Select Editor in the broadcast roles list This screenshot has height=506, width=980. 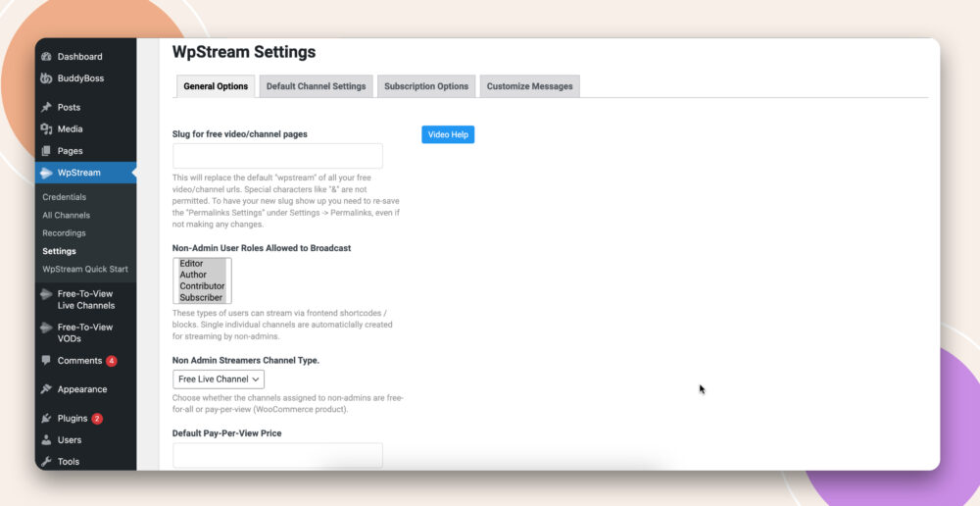click(x=192, y=264)
